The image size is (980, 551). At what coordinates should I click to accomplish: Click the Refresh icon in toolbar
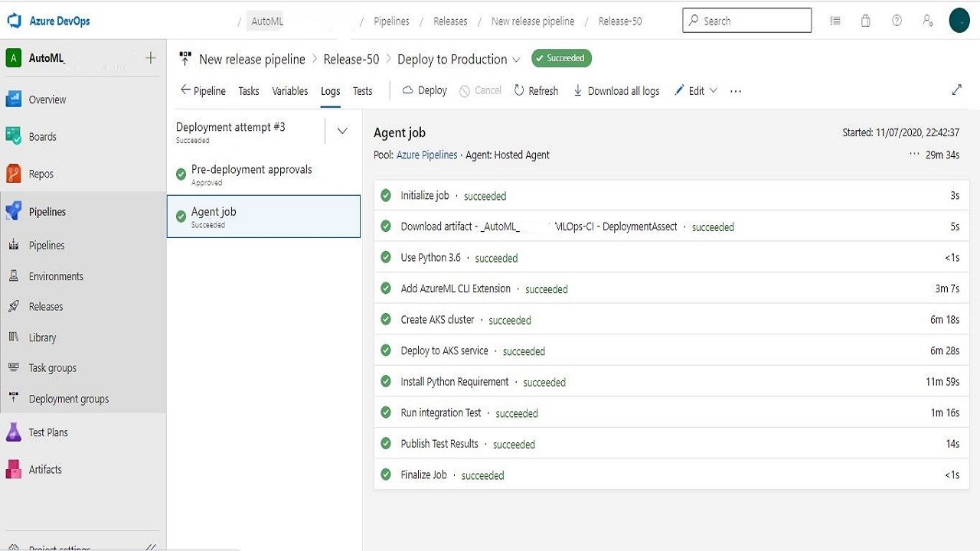(519, 90)
